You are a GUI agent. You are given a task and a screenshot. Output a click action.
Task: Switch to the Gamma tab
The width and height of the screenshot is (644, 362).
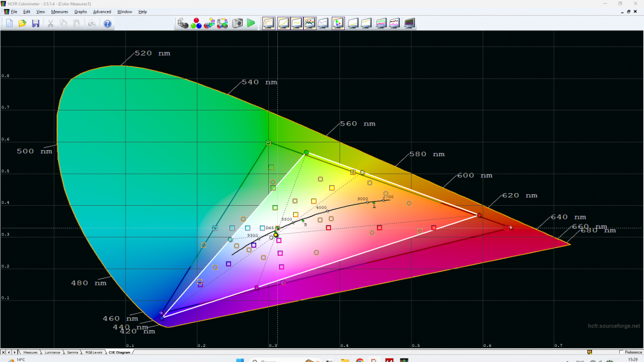click(x=72, y=352)
